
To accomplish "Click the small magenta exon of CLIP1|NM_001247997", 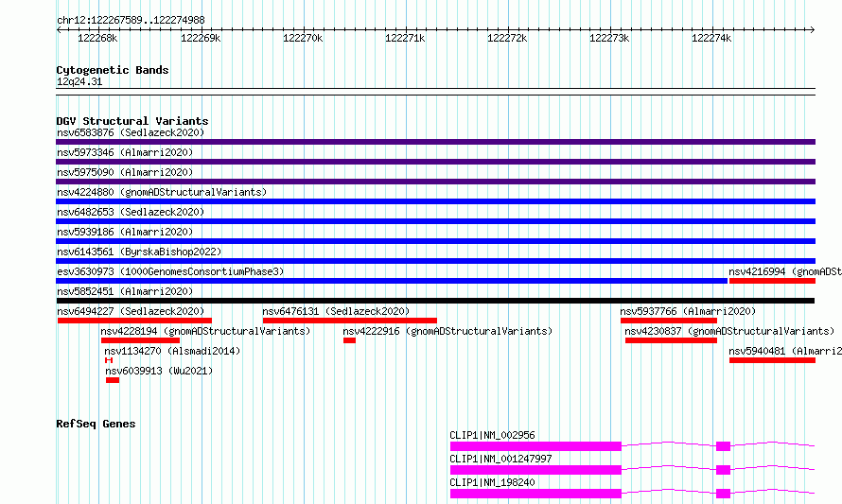I will pos(724,470).
